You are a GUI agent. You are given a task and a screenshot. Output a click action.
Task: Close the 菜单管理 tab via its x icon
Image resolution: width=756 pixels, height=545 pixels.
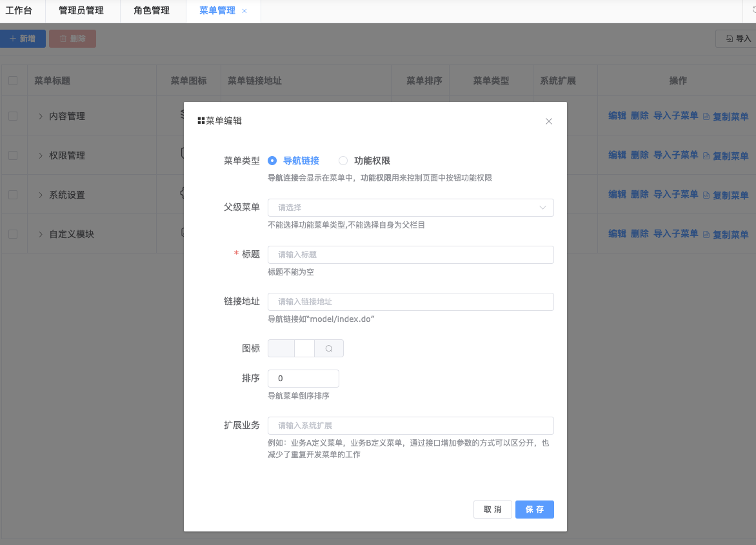coord(244,11)
